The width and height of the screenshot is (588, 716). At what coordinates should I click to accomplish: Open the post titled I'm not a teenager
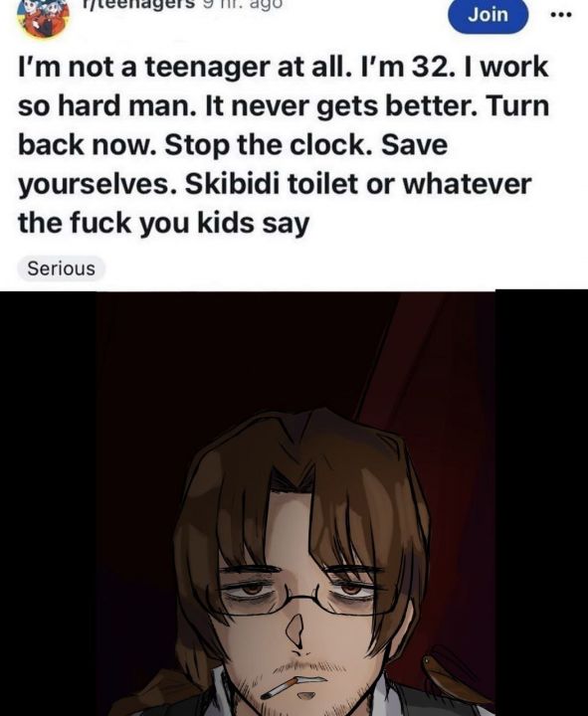point(284,145)
